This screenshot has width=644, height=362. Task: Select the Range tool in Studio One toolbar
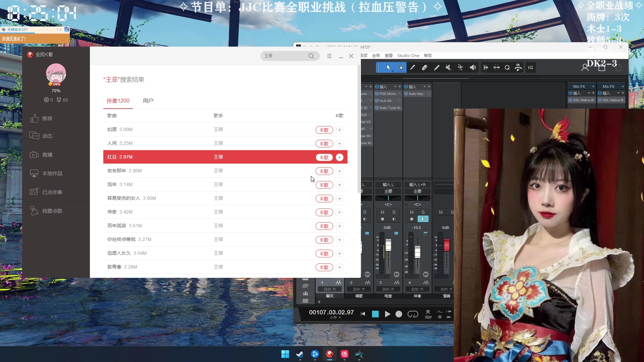[x=400, y=67]
